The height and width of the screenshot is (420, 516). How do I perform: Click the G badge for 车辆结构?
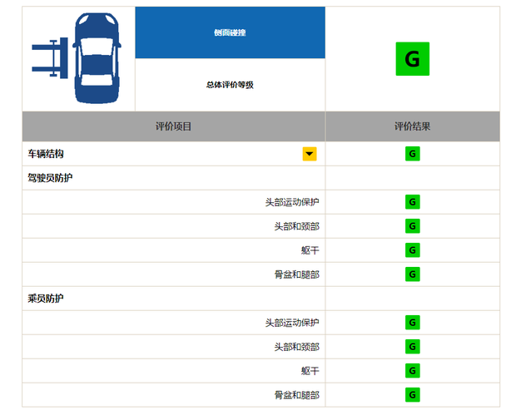[412, 154]
